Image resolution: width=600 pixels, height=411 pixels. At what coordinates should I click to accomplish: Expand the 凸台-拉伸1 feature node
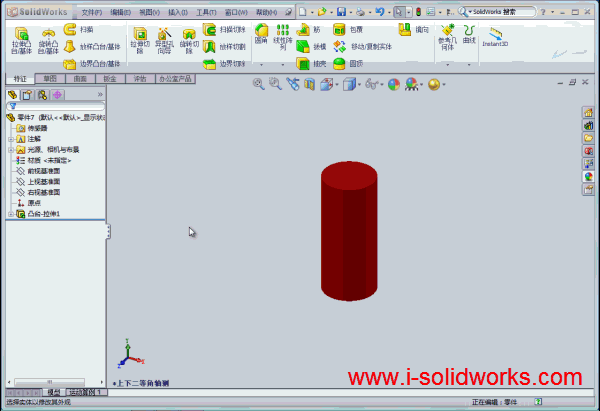pyautogui.click(x=11, y=214)
